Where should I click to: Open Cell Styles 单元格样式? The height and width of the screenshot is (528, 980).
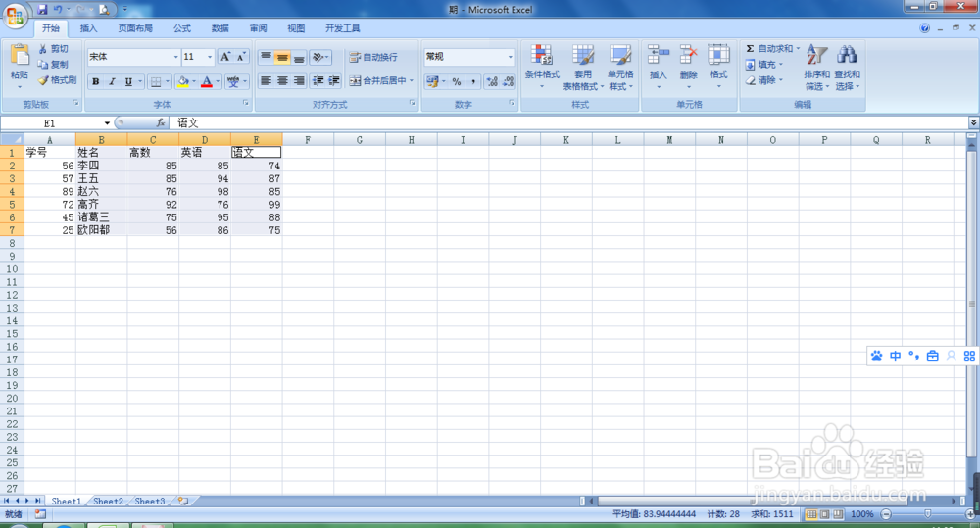[x=620, y=68]
